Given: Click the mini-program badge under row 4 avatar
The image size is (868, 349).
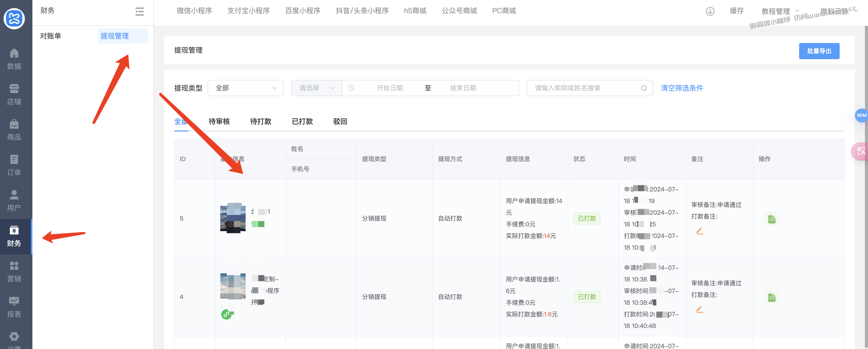Looking at the screenshot, I should (x=227, y=314).
